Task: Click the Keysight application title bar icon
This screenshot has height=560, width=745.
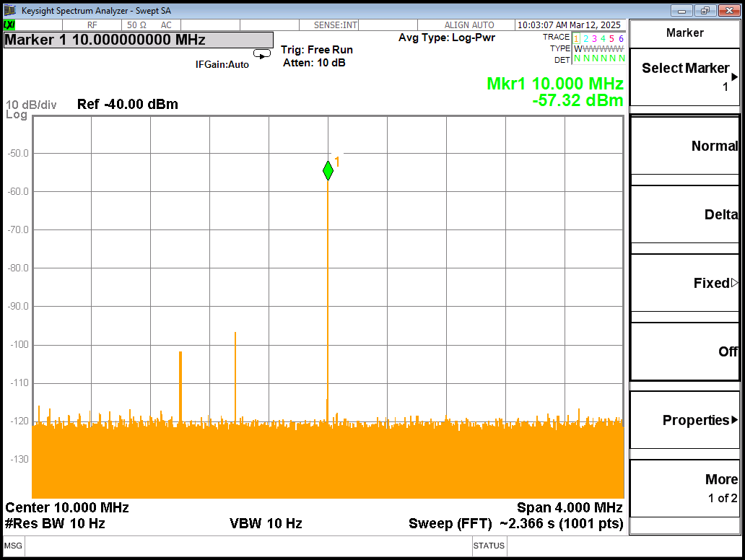Action: (x=10, y=11)
